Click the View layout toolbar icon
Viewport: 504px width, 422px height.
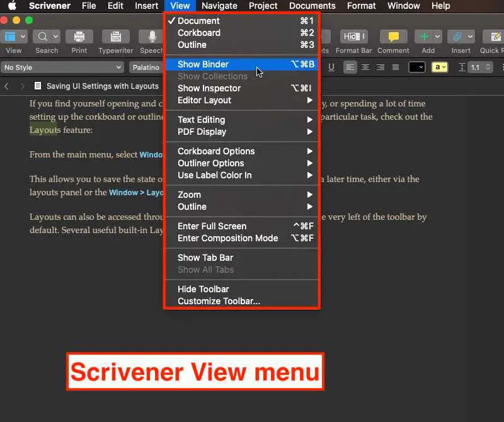click(x=10, y=37)
